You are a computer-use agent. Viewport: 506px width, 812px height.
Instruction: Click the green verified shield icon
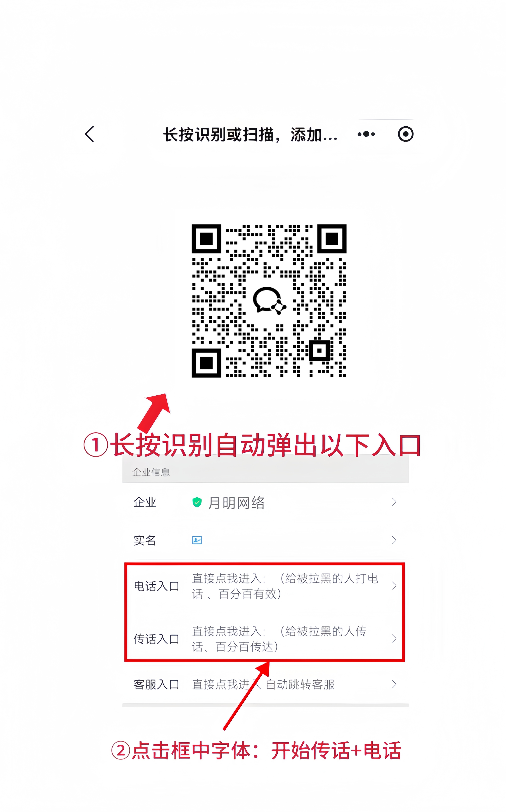[x=197, y=502]
